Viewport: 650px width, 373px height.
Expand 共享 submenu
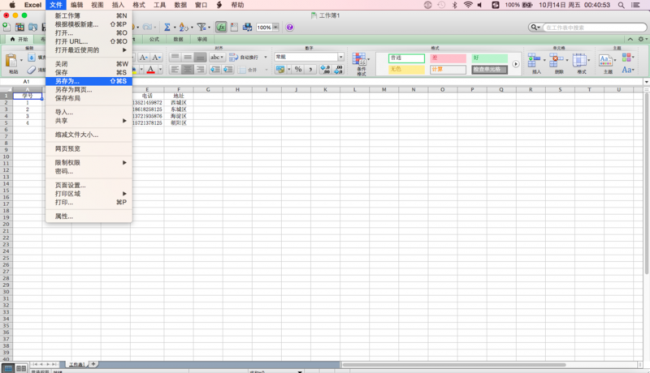coord(89,121)
